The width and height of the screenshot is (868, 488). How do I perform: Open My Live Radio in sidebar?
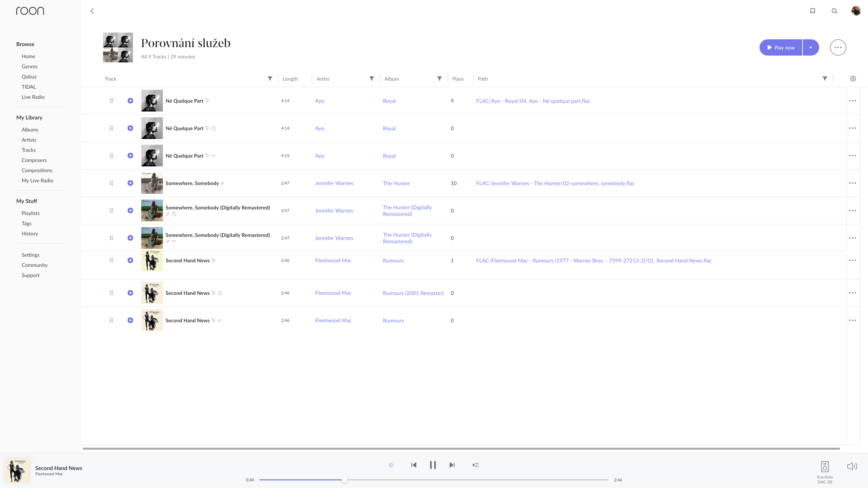point(37,180)
